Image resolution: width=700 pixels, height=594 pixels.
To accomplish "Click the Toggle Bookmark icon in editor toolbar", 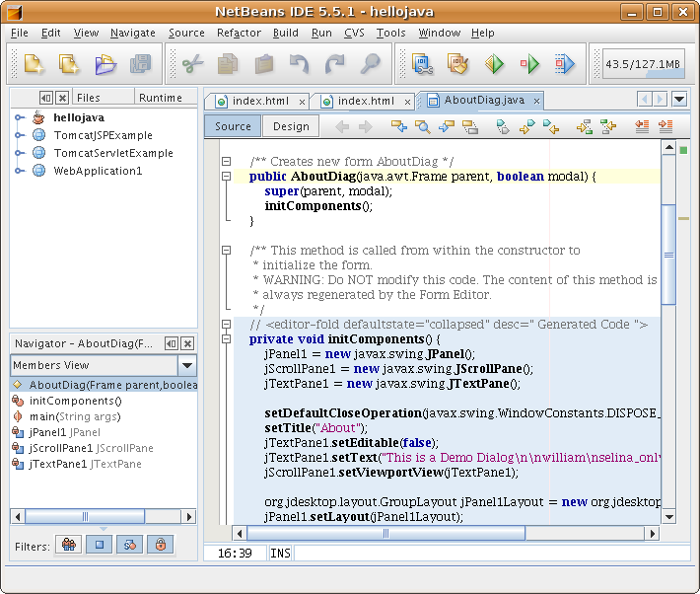I will click(x=502, y=127).
